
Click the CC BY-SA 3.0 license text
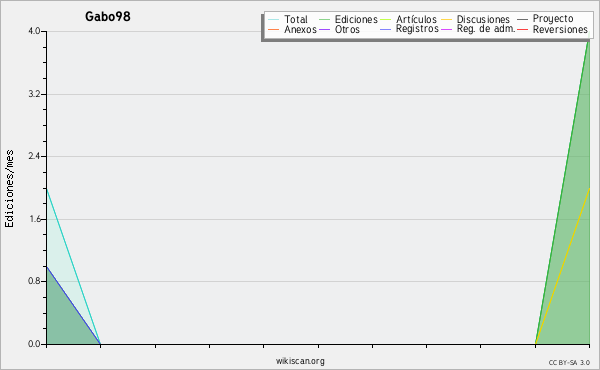(x=569, y=363)
